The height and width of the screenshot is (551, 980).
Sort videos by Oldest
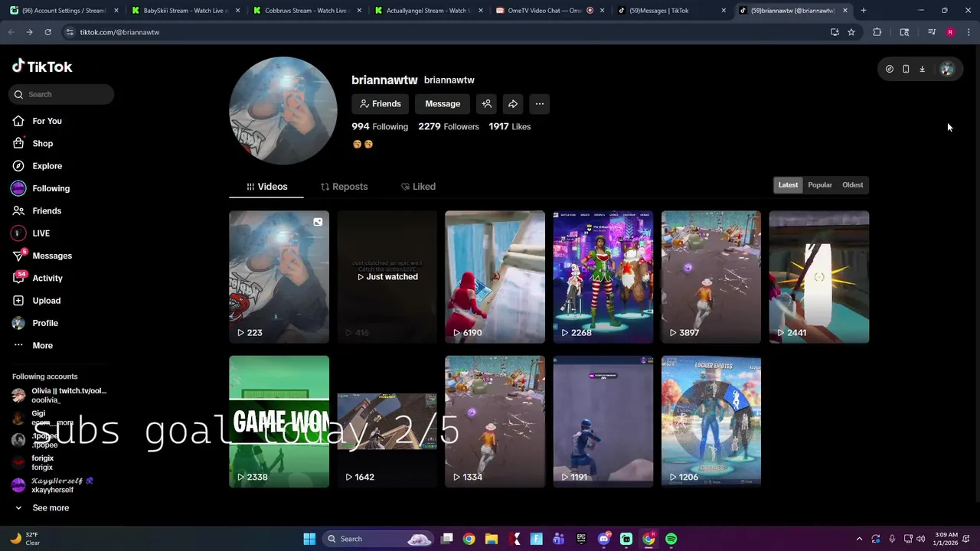coord(852,185)
